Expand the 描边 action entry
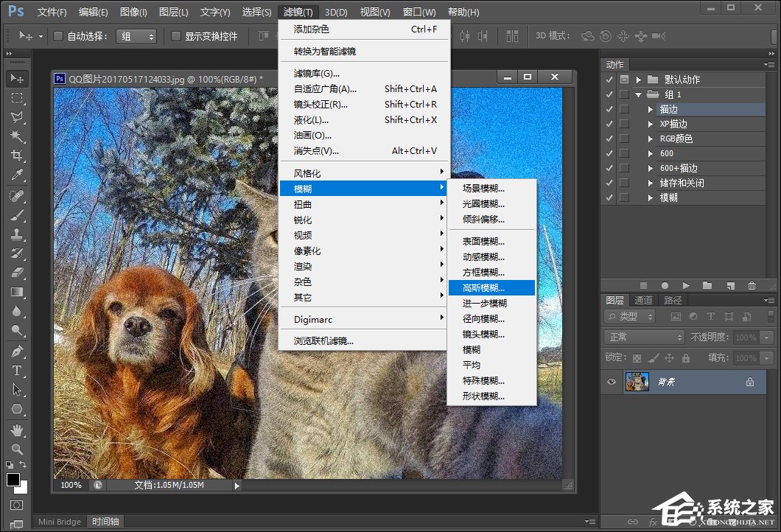 coord(650,109)
